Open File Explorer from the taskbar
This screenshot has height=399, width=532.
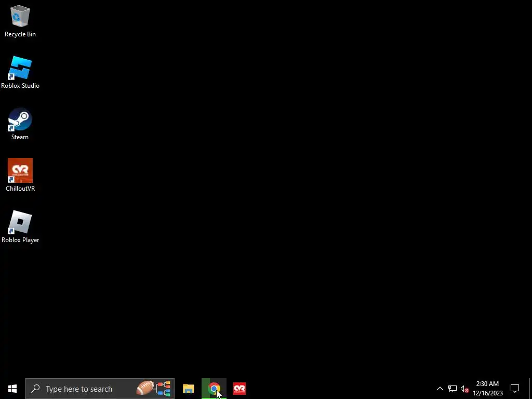pos(188,389)
